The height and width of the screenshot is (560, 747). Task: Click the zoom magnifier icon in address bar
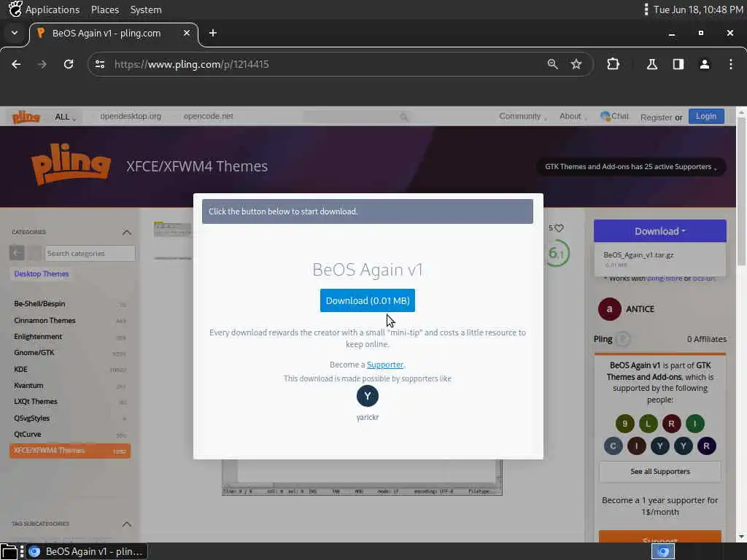pyautogui.click(x=553, y=64)
